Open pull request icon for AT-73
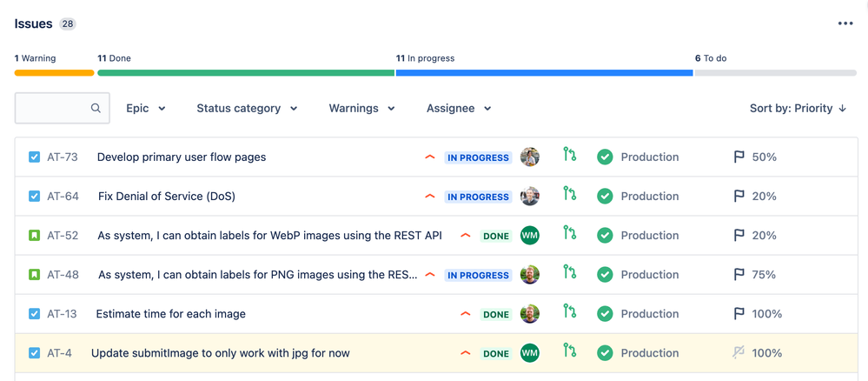Viewport: 868px width, 381px height. coord(570,154)
